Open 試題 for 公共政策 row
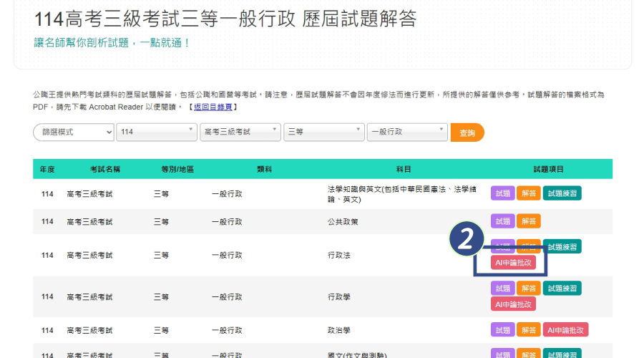Viewport: 644px width, 358px height. 502,221
